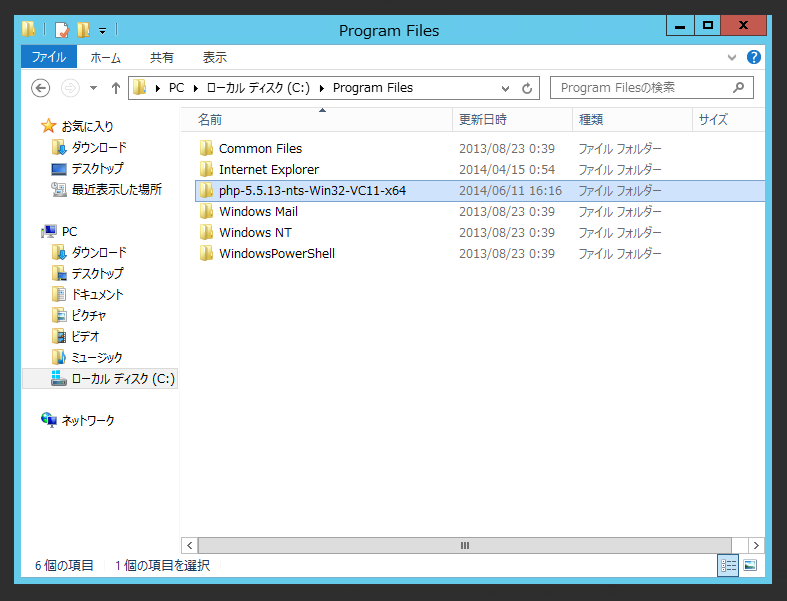Viewport: 787px width, 601px height.
Task: Expand the ribbon with the chevron
Action: pyautogui.click(x=732, y=57)
